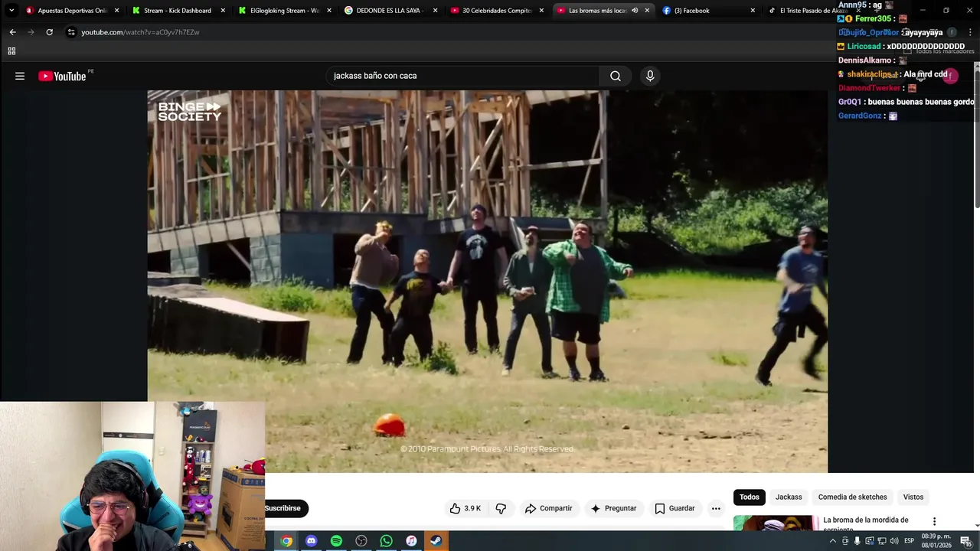Open the iTunes music app on taskbar
This screenshot has width=980, height=551.
click(x=411, y=541)
